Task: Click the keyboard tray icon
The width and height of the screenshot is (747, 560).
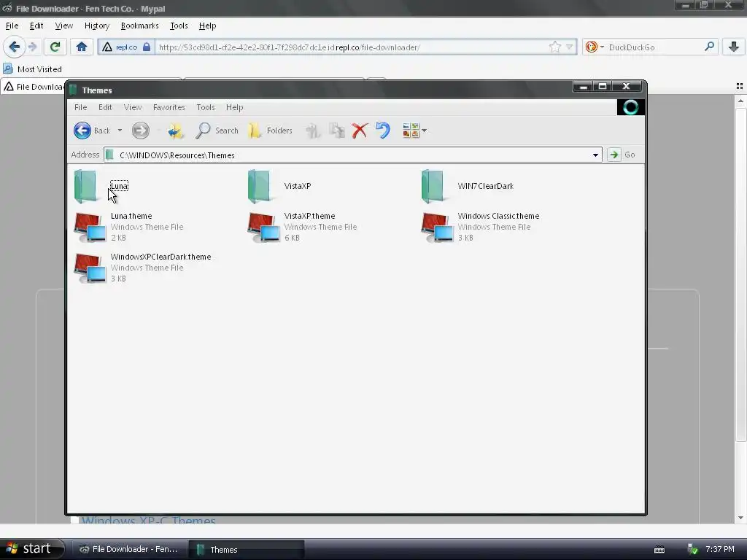Action: 659,550
